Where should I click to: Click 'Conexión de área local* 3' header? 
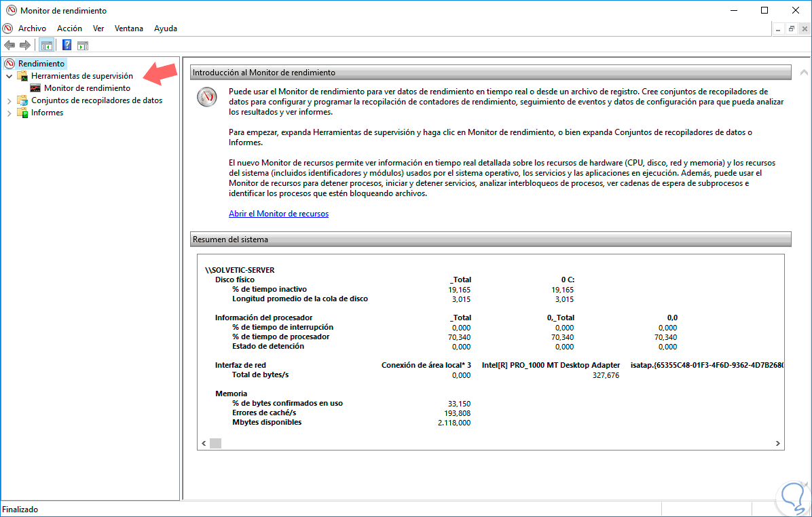pyautogui.click(x=426, y=366)
